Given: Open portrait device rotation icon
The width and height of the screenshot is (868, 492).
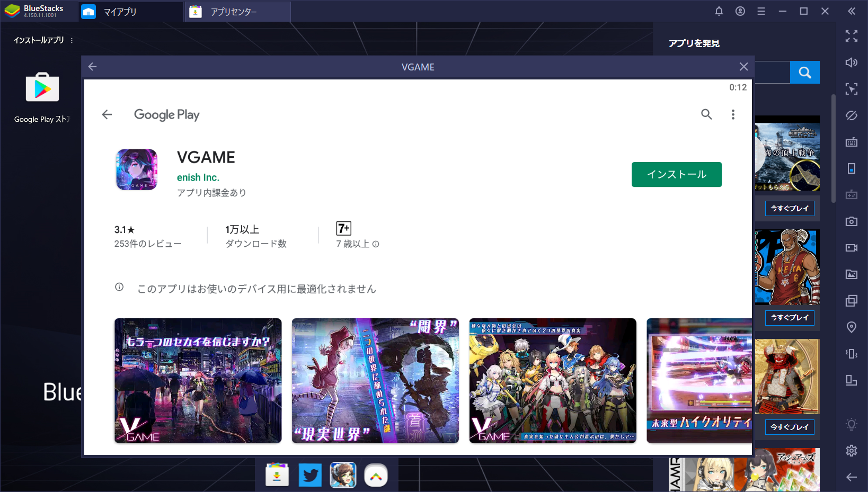Looking at the screenshot, I should 852,168.
